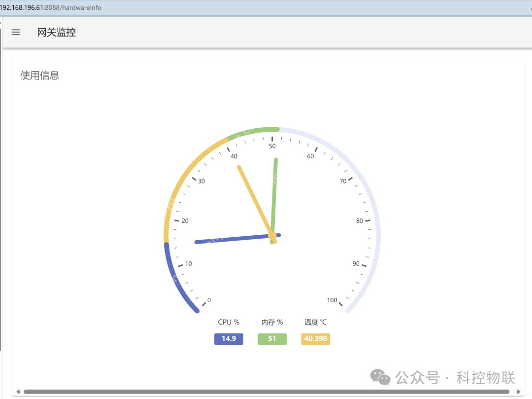Click the WeChat logo watermark icon
This screenshot has height=399, width=532.
(x=380, y=377)
